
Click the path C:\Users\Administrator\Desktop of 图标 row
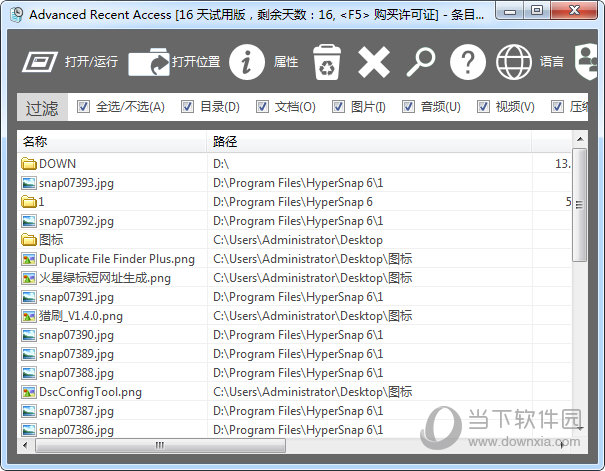tap(298, 240)
